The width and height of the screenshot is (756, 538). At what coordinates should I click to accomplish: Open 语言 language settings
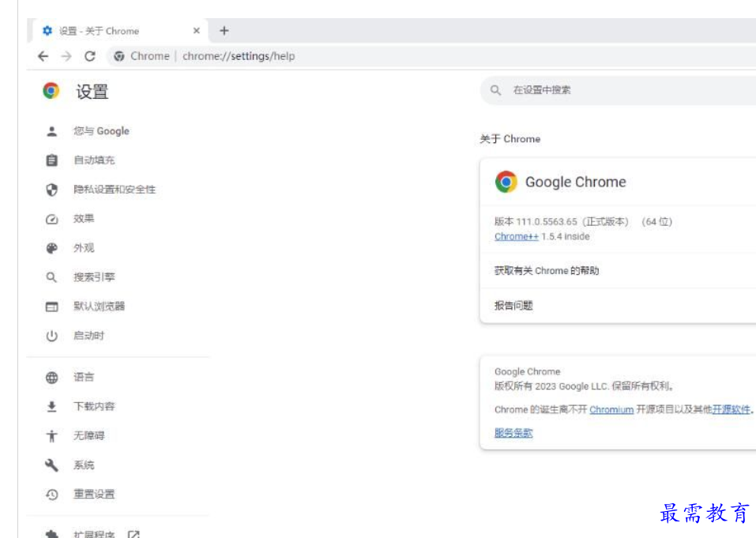click(x=84, y=377)
